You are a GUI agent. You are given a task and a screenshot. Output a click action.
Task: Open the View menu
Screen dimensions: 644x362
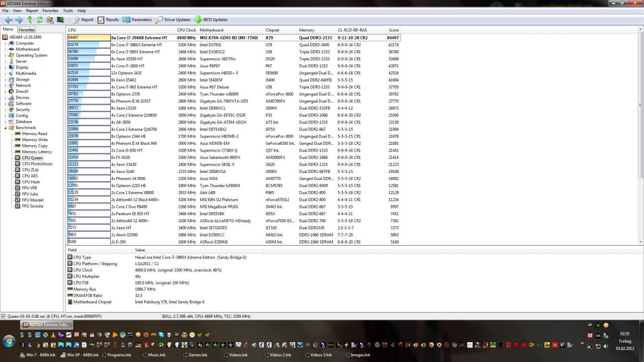(x=17, y=10)
